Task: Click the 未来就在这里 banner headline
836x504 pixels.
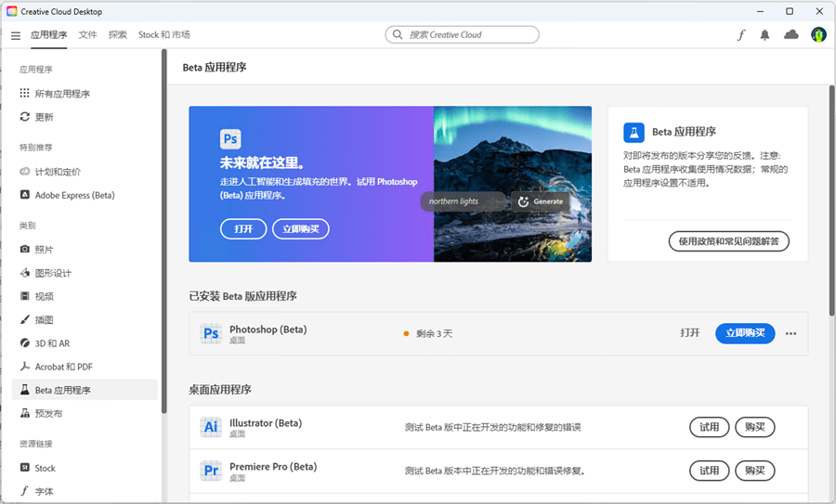Action: point(262,162)
